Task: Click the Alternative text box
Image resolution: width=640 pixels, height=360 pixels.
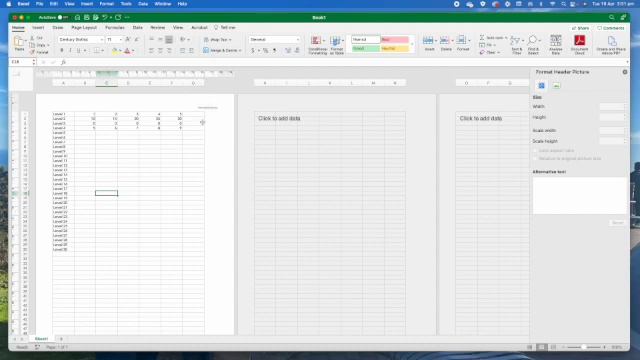Action: pos(579,196)
